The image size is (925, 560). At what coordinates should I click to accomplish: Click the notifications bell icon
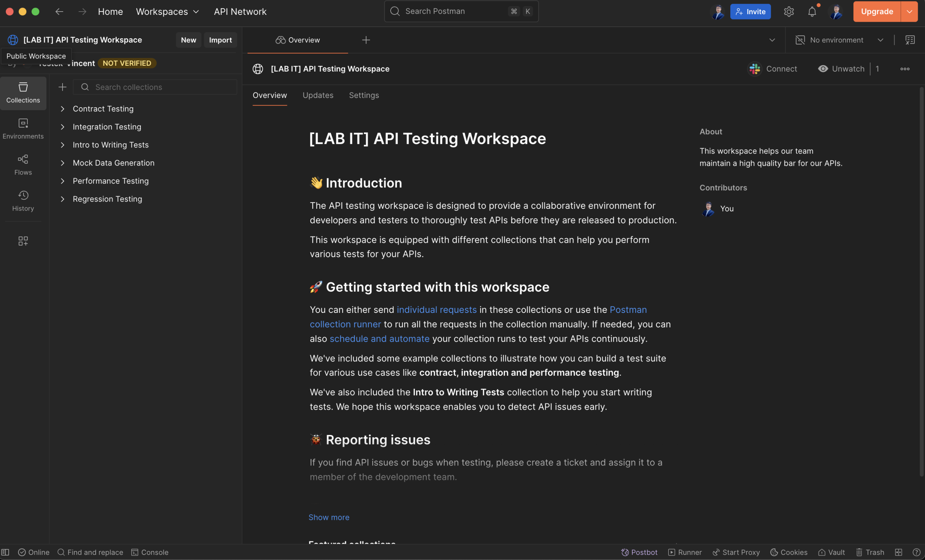[x=812, y=12]
